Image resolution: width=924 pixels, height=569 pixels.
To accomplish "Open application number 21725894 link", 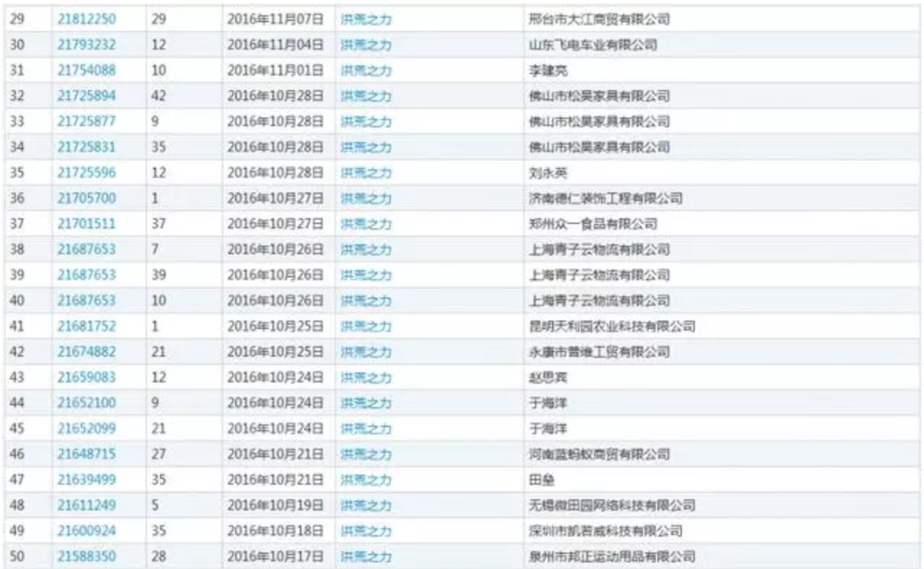I will tap(86, 96).
